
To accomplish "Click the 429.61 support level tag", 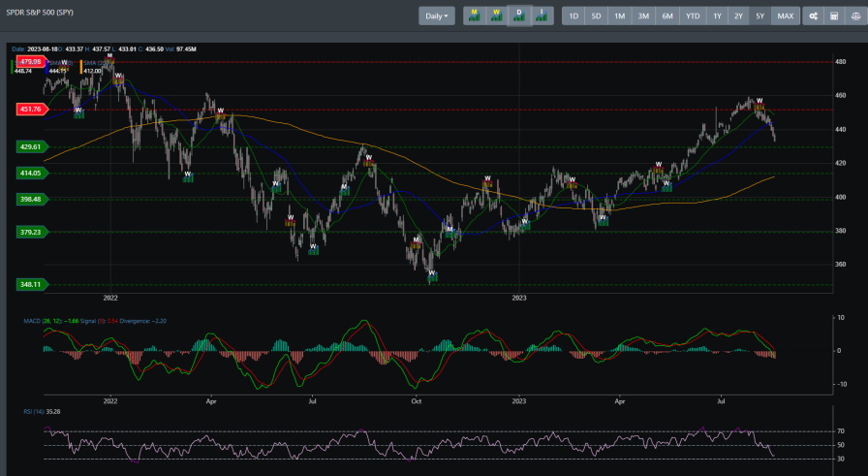I will (x=30, y=146).
